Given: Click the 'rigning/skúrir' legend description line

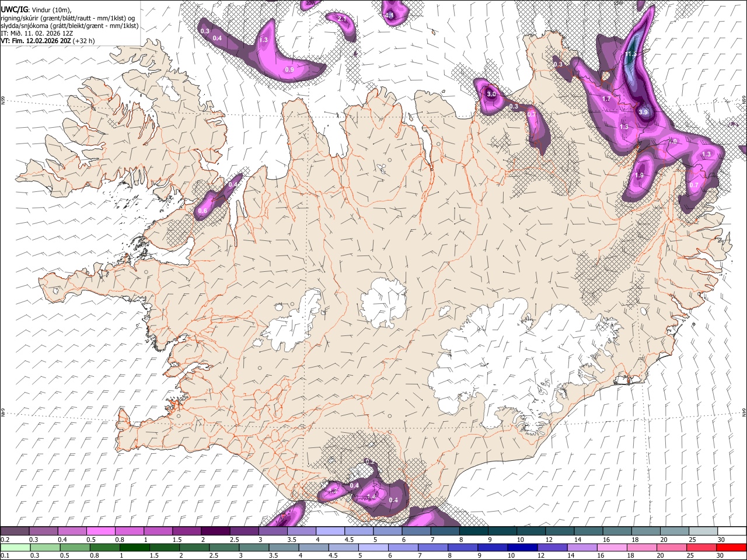Looking at the screenshot, I should pyautogui.click(x=68, y=17).
